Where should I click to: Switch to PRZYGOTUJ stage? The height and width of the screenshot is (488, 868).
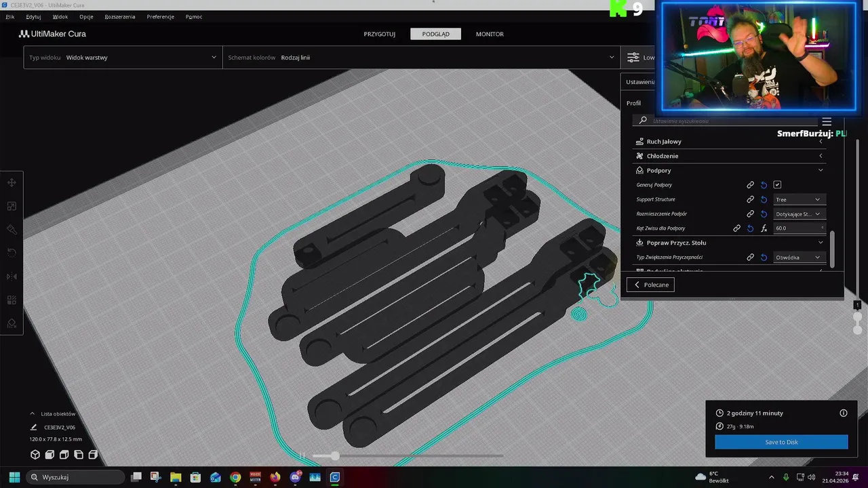(379, 34)
